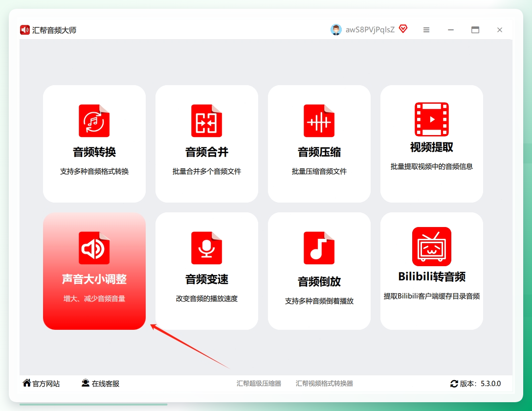Click the 视频提取 film strip icon

(432, 119)
